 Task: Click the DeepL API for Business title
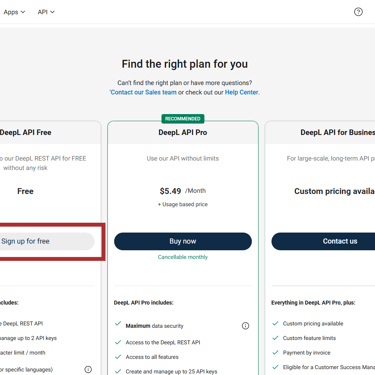(x=337, y=132)
